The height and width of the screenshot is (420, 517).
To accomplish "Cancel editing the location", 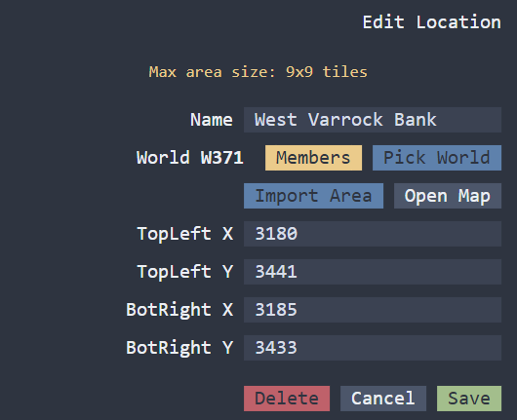I will 383,399.
